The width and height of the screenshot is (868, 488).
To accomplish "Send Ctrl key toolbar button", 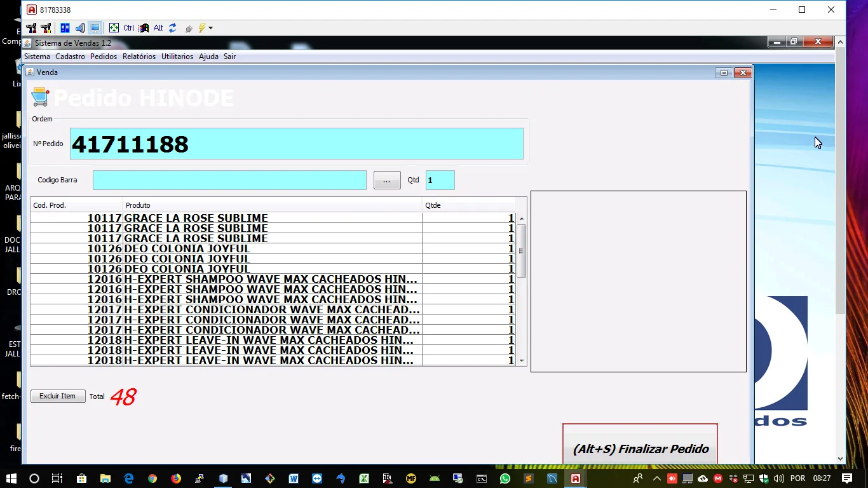I will 129,28.
